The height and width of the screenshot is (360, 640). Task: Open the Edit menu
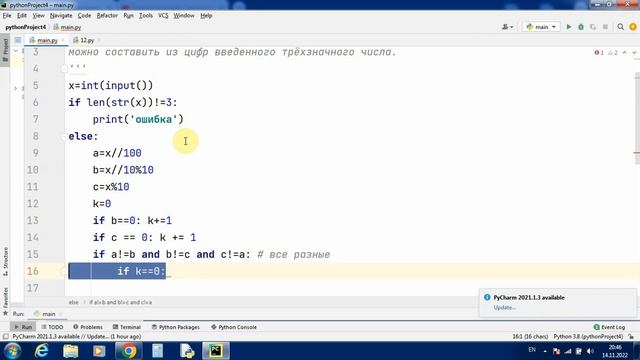pyautogui.click(x=22, y=16)
